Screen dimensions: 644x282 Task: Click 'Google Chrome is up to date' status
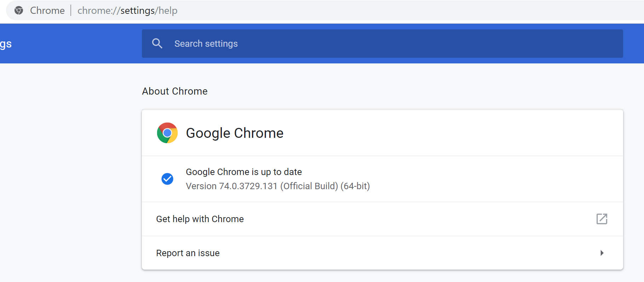pos(244,172)
